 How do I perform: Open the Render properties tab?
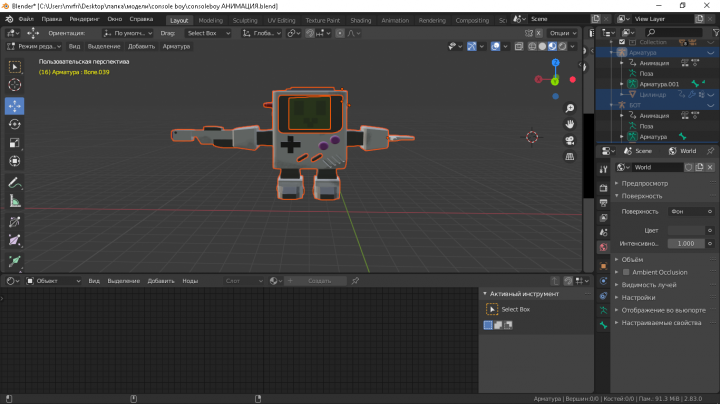click(x=603, y=188)
